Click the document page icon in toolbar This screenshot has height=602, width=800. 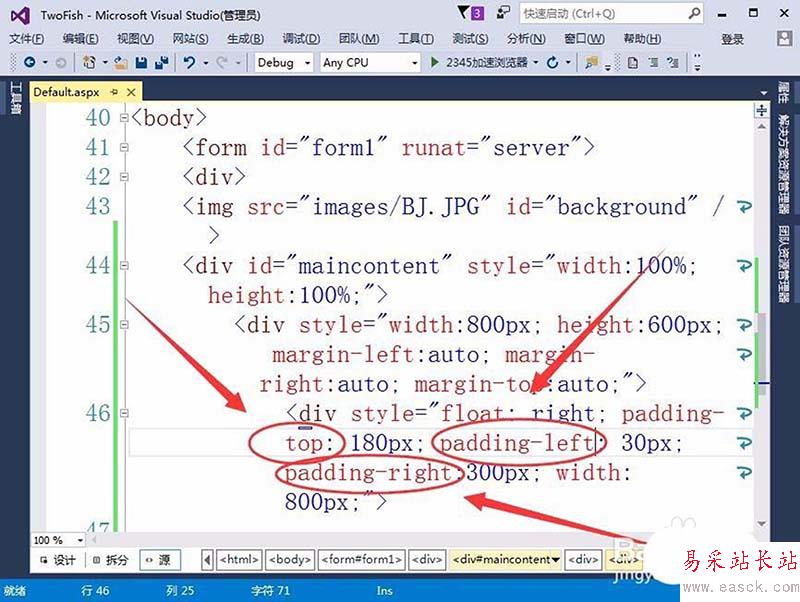coord(633,63)
